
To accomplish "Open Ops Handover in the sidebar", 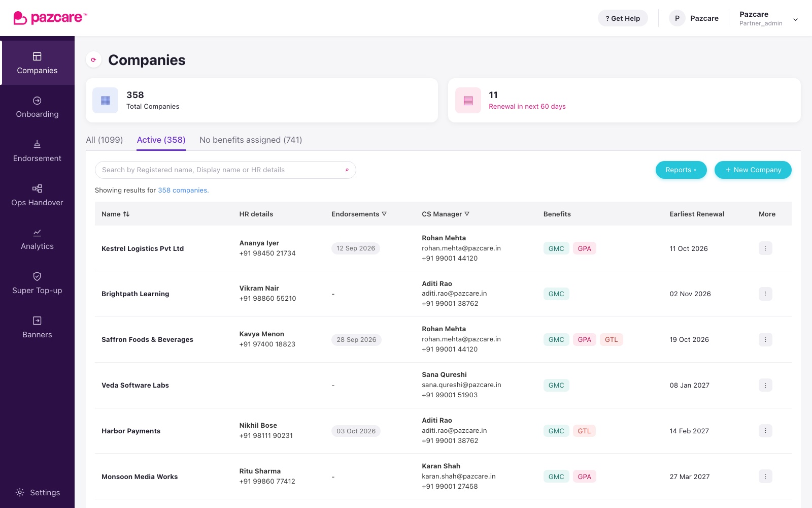I will 37,196.
